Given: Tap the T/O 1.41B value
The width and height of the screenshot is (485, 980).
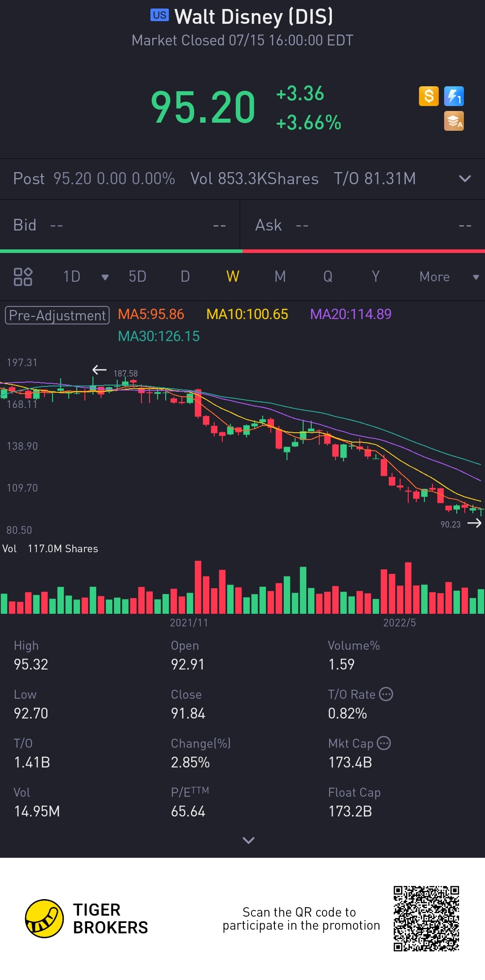Looking at the screenshot, I should (32, 763).
